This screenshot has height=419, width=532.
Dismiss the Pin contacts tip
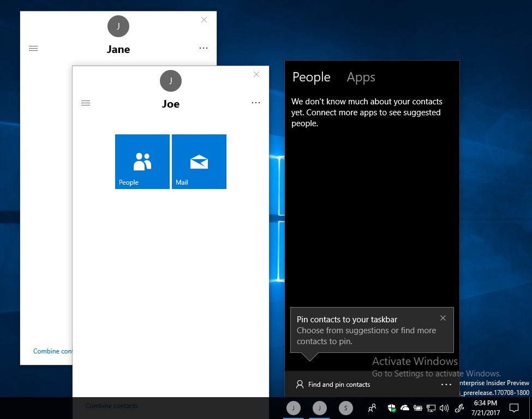coord(443,318)
